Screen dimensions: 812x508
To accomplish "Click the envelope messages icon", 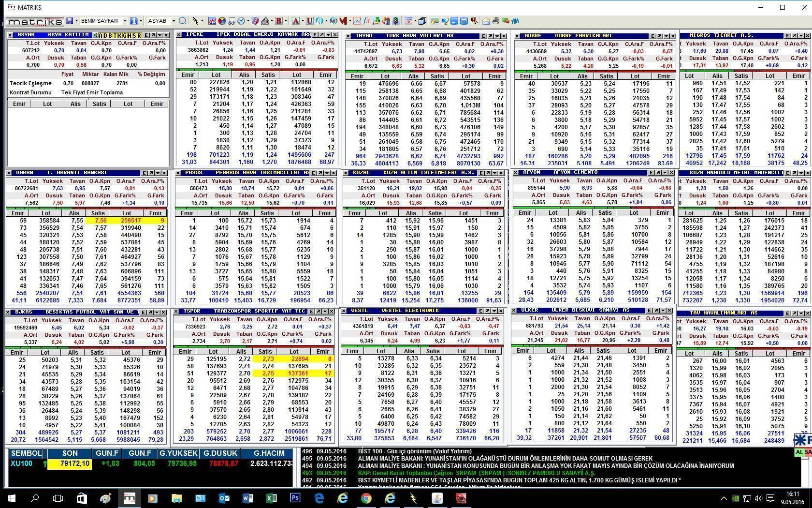I will pyautogui.click(x=486, y=21).
